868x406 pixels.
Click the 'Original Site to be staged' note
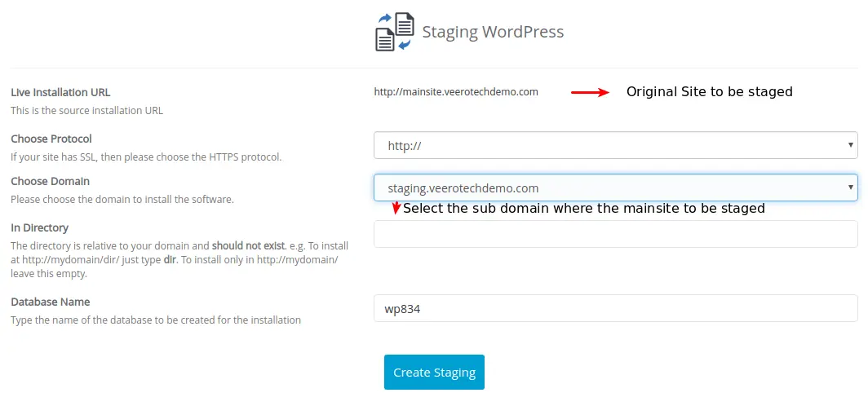[709, 92]
